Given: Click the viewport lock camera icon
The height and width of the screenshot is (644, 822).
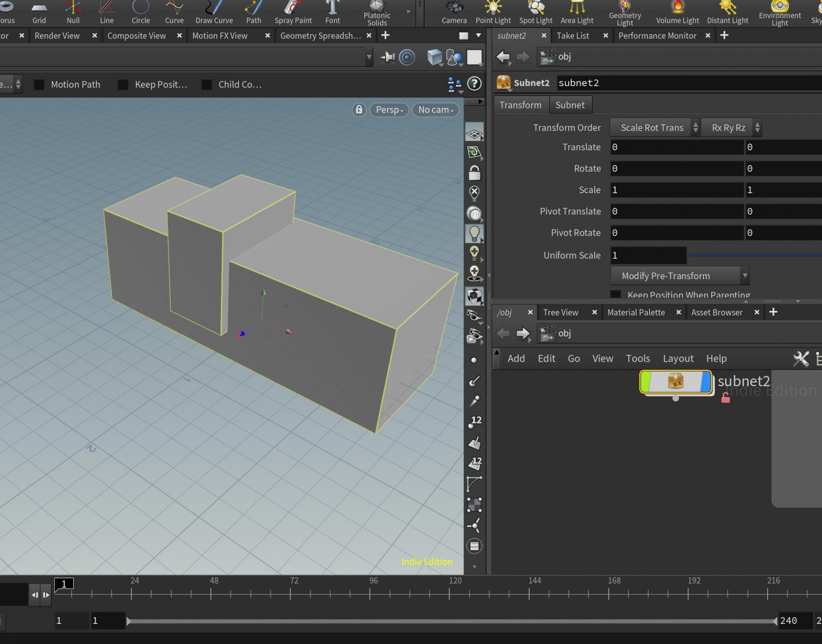Looking at the screenshot, I should tap(359, 110).
